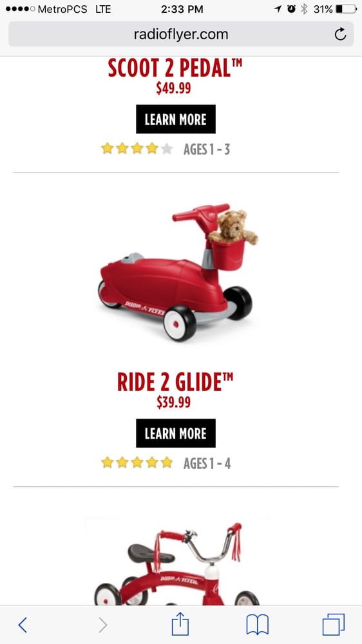Viewport: 362px width, 644px height.
Task: Open the Share sheet icon
Action: click(180, 624)
